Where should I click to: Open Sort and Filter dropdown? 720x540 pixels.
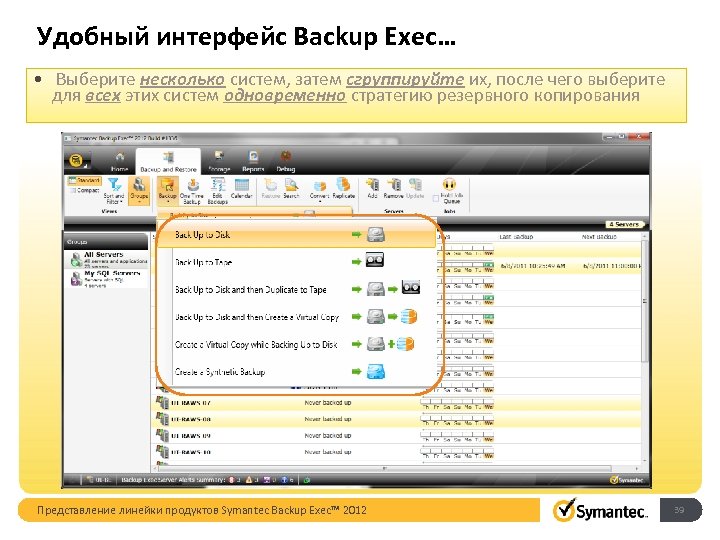coord(113,191)
